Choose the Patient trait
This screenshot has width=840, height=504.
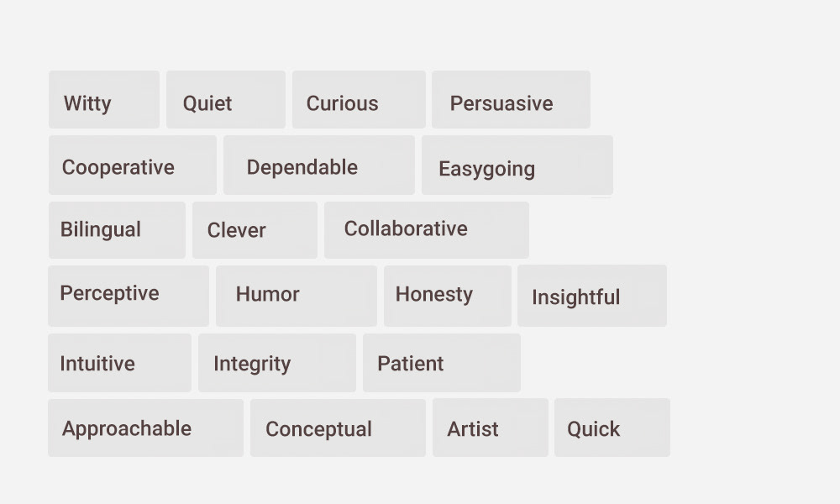coord(442,363)
